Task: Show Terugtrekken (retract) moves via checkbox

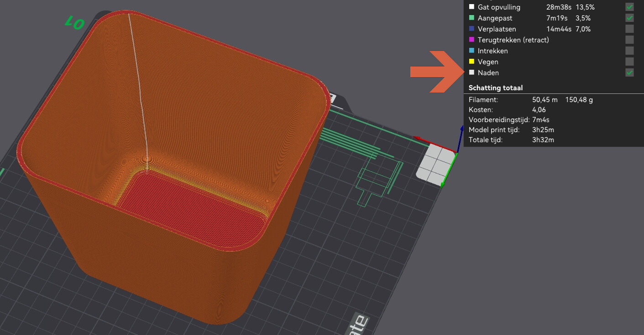Action: coord(629,40)
